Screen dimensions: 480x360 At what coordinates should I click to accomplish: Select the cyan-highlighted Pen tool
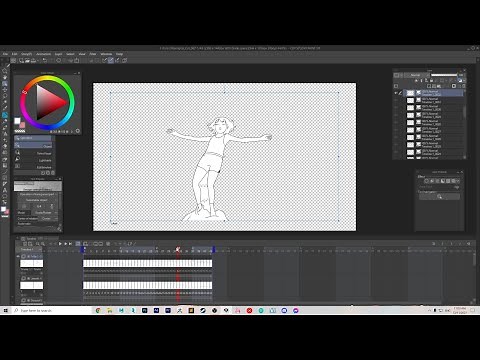click(4, 115)
